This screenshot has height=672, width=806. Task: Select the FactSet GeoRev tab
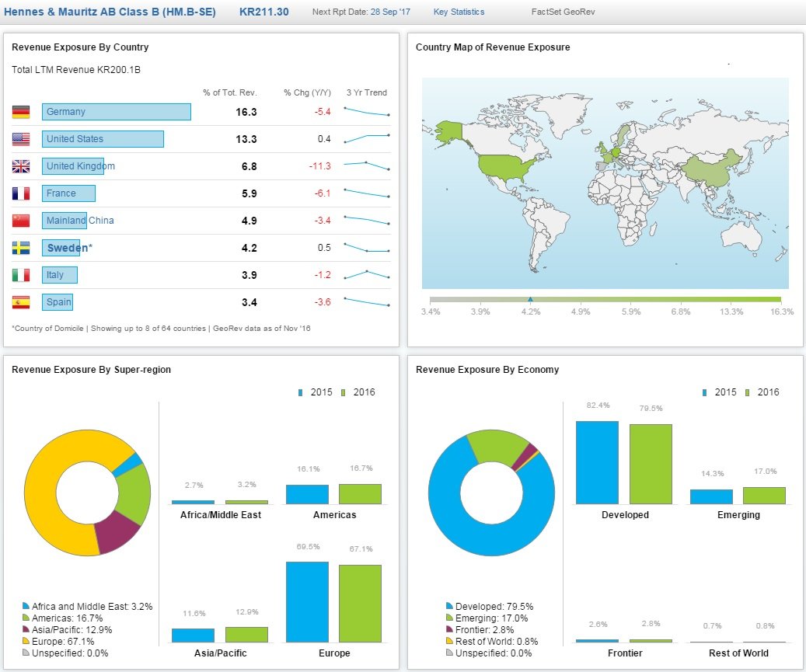[563, 12]
